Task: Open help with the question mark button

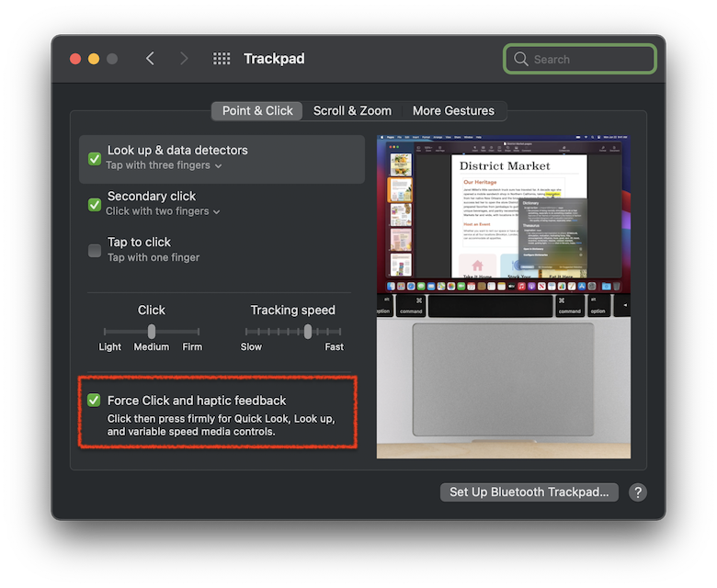Action: tap(637, 492)
